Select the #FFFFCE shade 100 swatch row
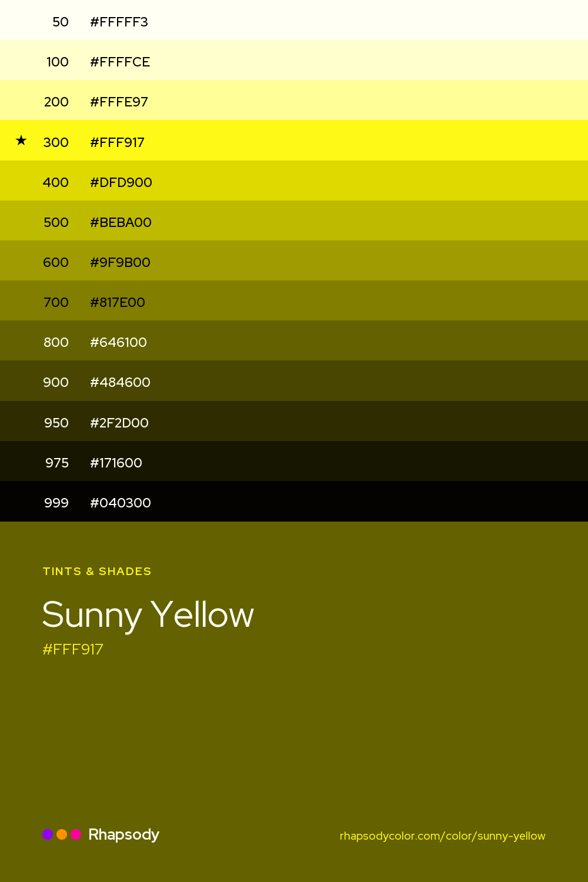 [x=294, y=60]
